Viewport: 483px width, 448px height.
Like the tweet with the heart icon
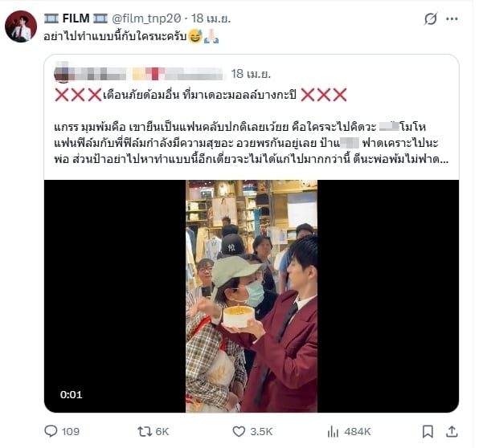coord(239,431)
